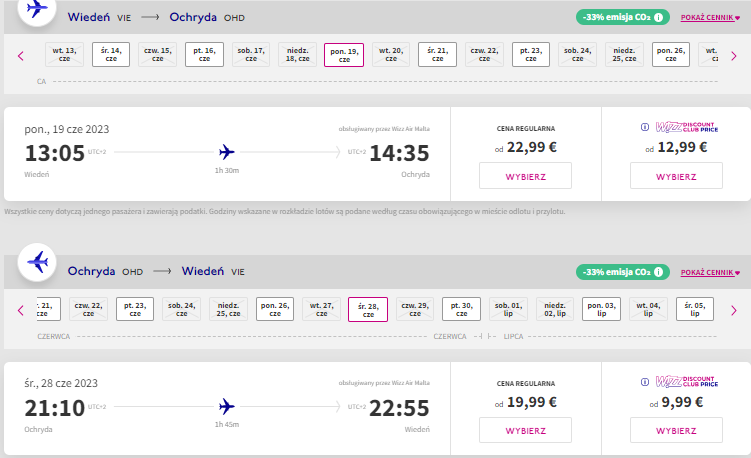This screenshot has width=751, height=458.
Task: Choose outbound date pt. 23 cze
Action: pyautogui.click(x=531, y=55)
